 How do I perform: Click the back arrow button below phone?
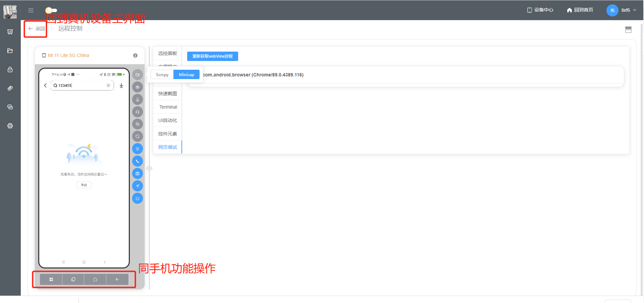(x=117, y=280)
